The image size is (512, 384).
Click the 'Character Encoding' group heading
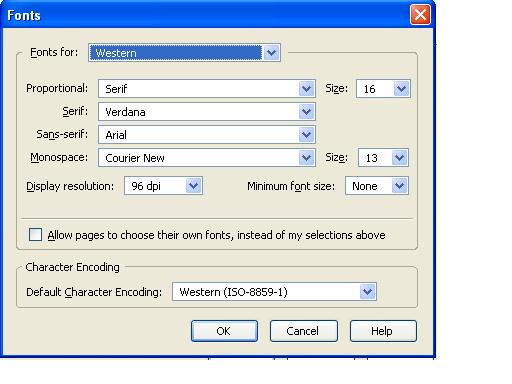[72, 267]
